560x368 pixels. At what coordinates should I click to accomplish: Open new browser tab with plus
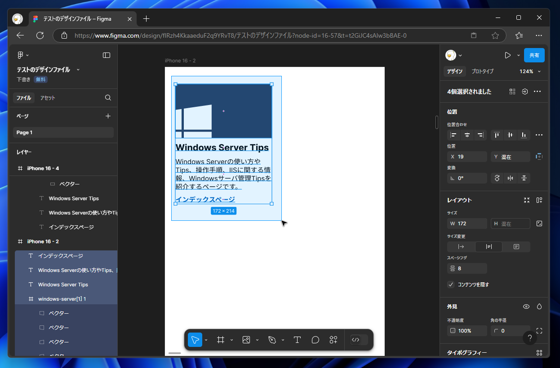[x=146, y=19]
